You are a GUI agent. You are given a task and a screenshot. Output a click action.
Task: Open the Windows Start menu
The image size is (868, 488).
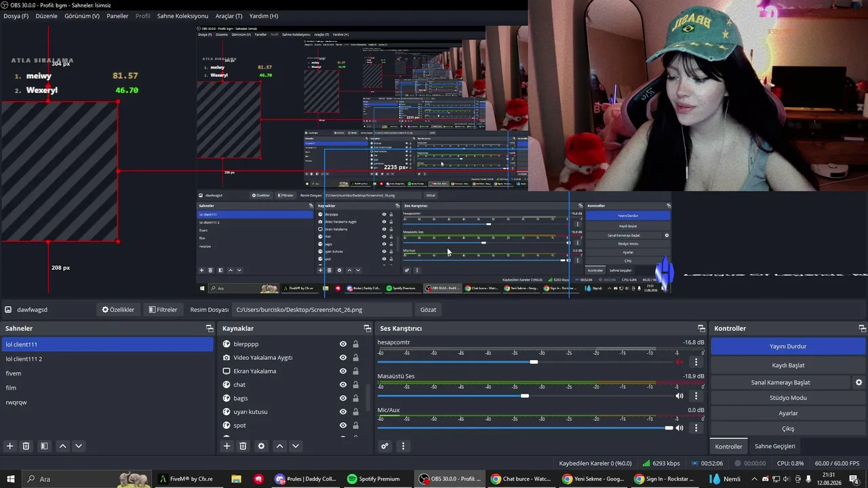pos(11,479)
